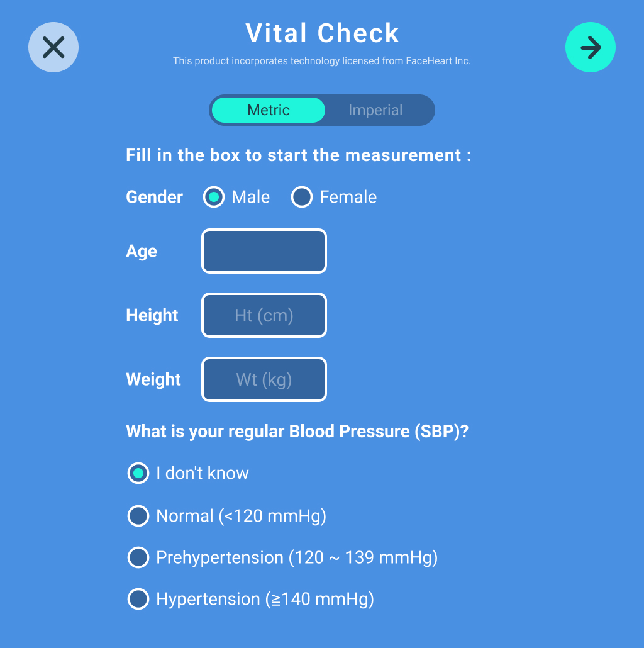Click the Weight label
This screenshot has width=644, height=648.
coord(153,379)
